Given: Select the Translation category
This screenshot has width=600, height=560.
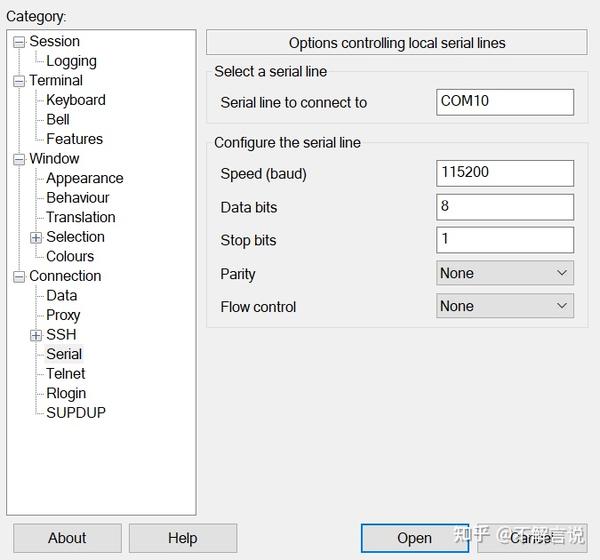Looking at the screenshot, I should (x=80, y=217).
